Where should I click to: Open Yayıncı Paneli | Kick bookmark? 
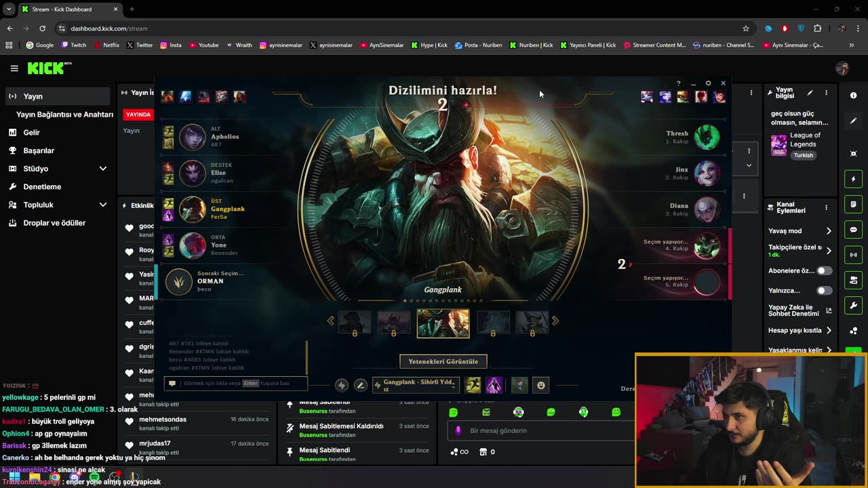pos(588,45)
